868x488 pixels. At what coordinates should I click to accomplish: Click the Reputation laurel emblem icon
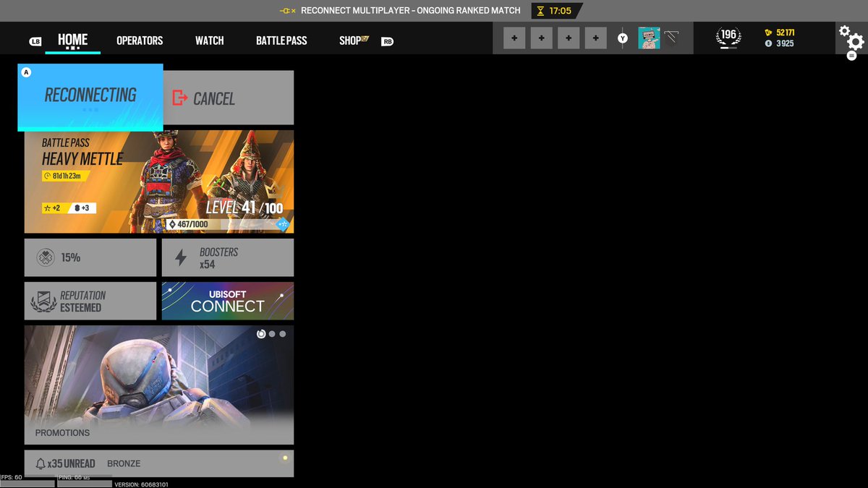[43, 301]
